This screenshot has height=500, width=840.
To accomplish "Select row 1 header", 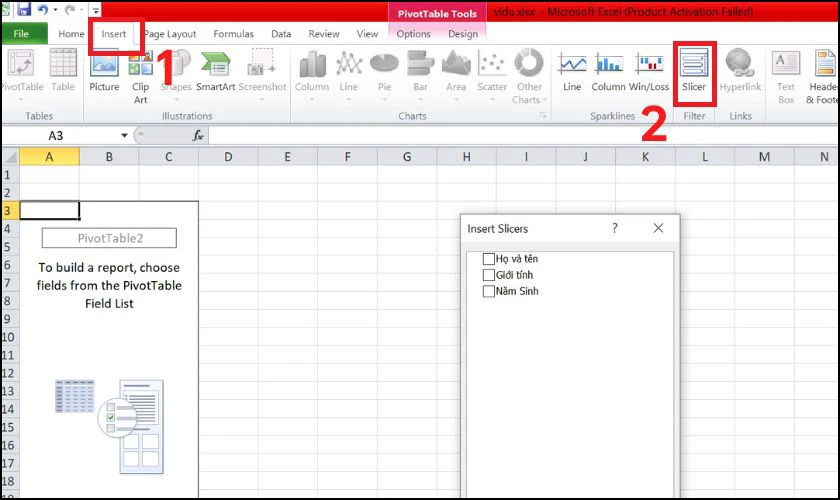I will [x=10, y=175].
